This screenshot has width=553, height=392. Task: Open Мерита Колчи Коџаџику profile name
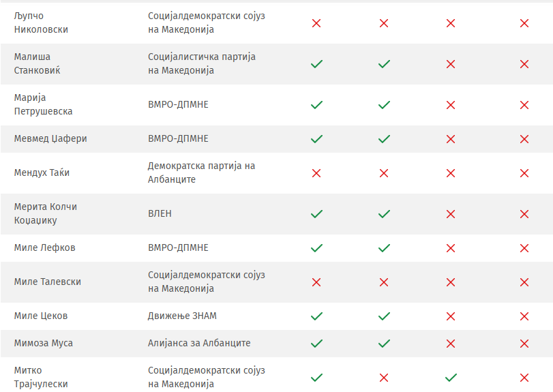click(45, 213)
